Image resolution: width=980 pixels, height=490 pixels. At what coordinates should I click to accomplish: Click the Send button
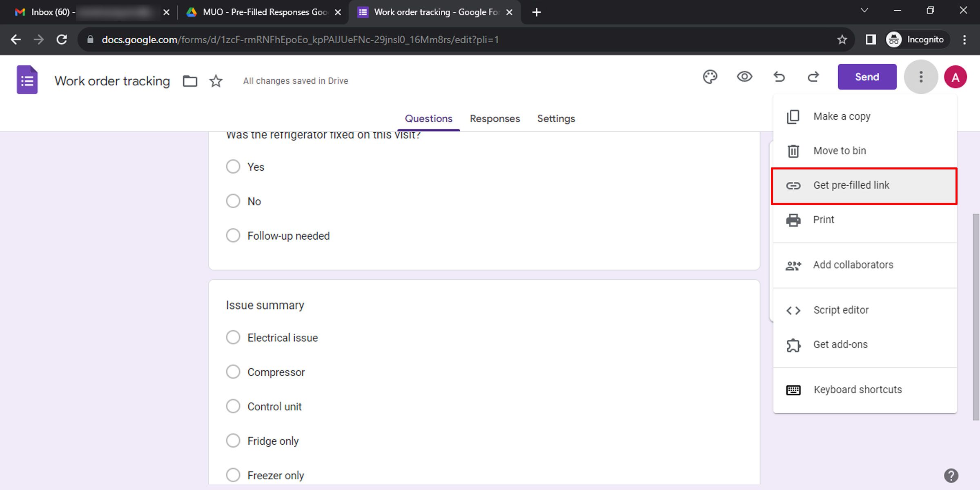point(866,76)
